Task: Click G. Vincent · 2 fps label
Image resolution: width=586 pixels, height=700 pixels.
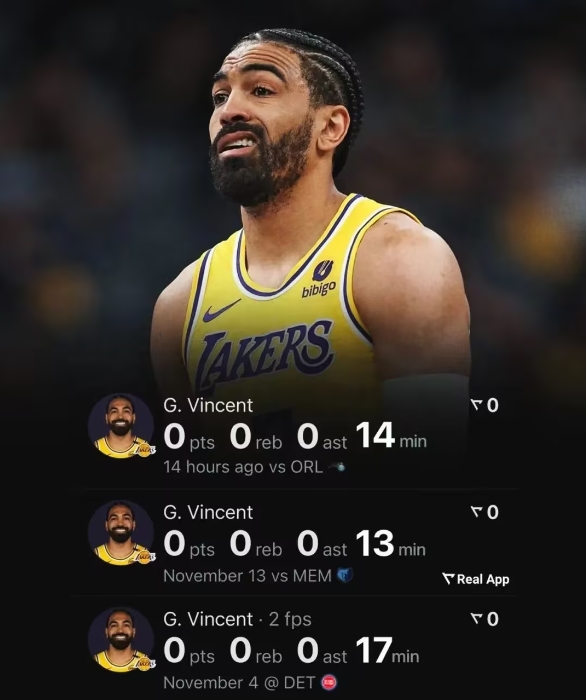Action: tap(237, 619)
